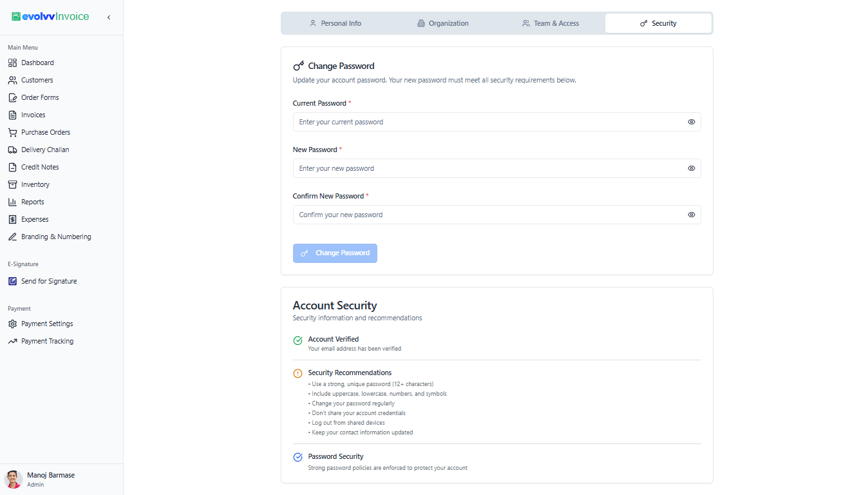The height and width of the screenshot is (495, 868).
Task: Click the Expenses dollar icon
Action: click(12, 219)
